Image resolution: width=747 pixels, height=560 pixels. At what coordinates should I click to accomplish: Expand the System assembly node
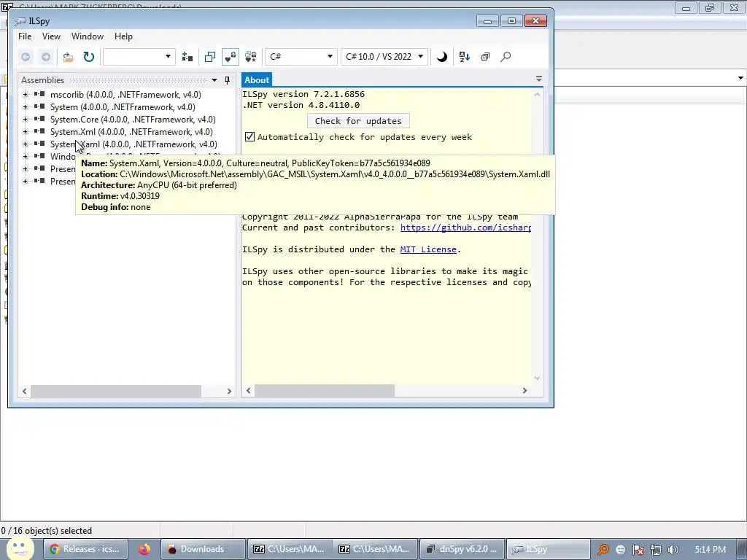tap(26, 107)
